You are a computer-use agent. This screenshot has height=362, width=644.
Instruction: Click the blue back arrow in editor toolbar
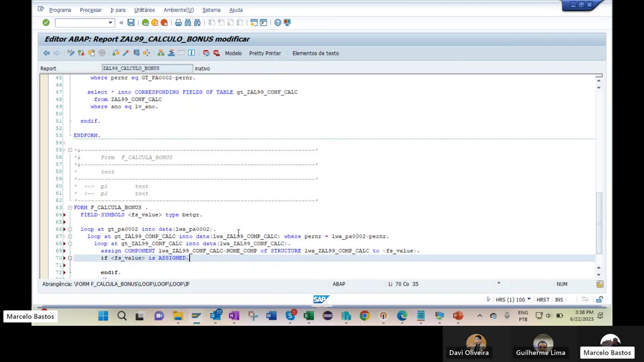46,53
